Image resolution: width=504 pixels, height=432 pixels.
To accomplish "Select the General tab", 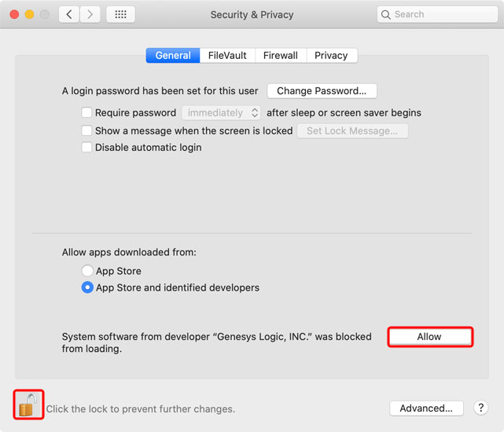I will click(173, 56).
